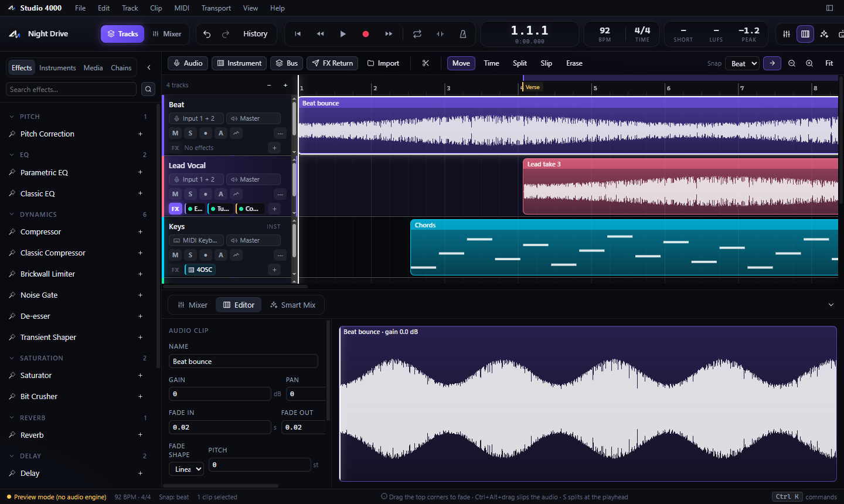Click the punch in/out icon
This screenshot has width=844, height=504.
coord(440,34)
